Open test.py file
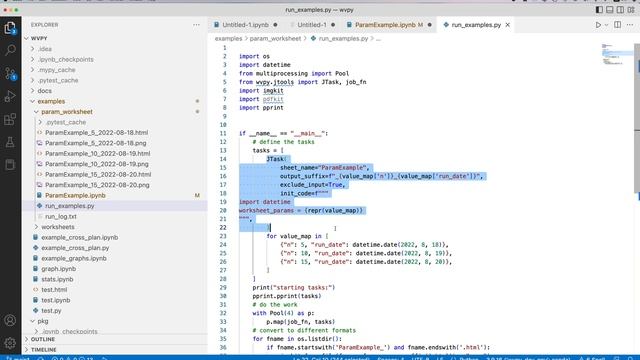 pos(51,311)
